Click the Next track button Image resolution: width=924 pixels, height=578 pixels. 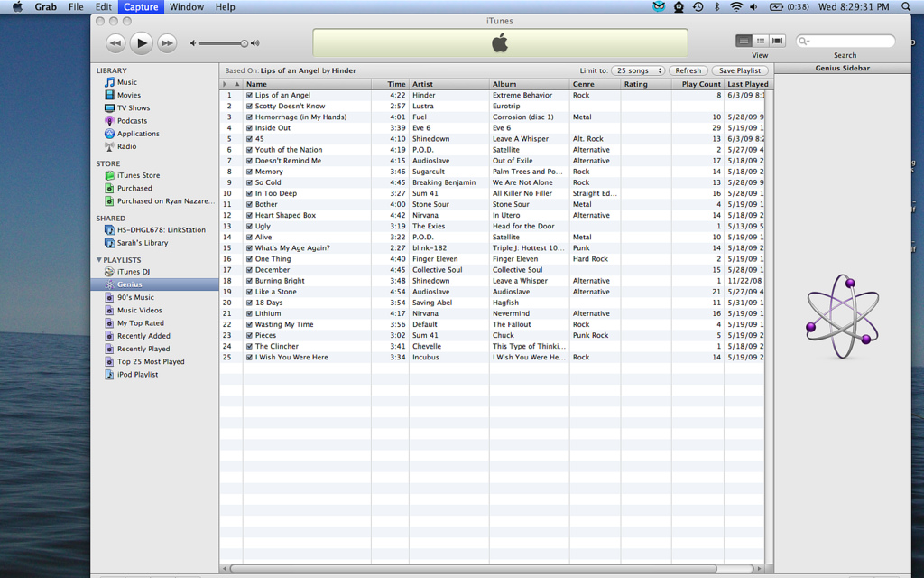coord(167,43)
